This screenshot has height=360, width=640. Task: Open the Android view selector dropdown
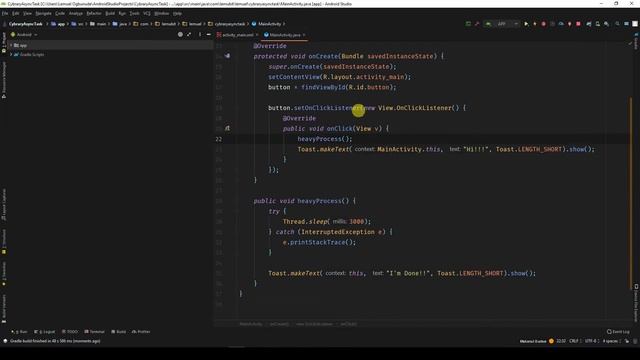pos(24,35)
